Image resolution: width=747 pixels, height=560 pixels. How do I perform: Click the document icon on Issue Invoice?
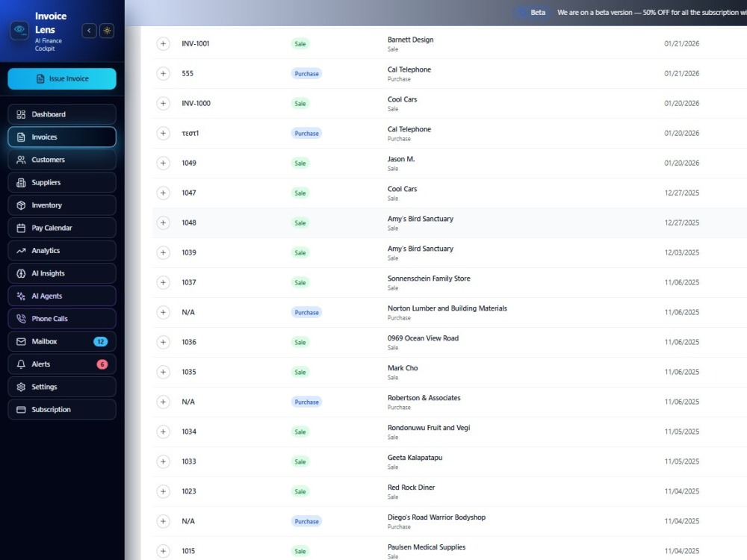[40, 78]
